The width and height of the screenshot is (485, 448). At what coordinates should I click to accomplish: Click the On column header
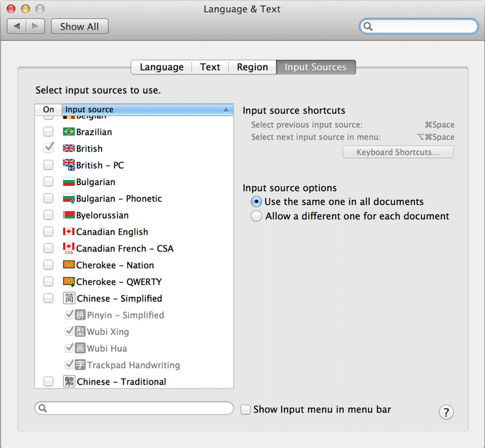(x=48, y=109)
